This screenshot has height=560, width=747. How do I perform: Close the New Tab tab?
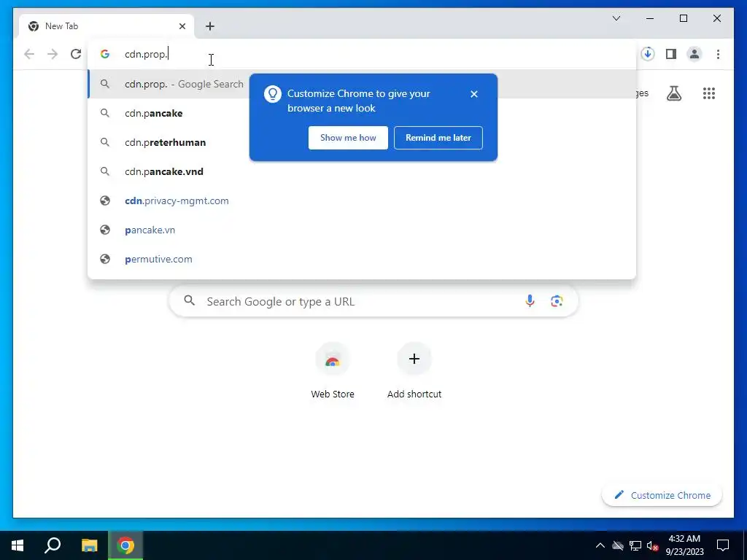point(182,26)
